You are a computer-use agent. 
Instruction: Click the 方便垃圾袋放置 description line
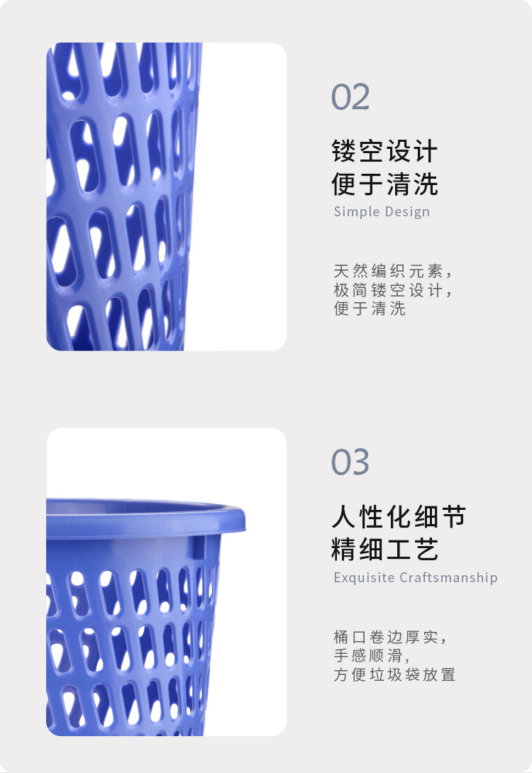394,674
